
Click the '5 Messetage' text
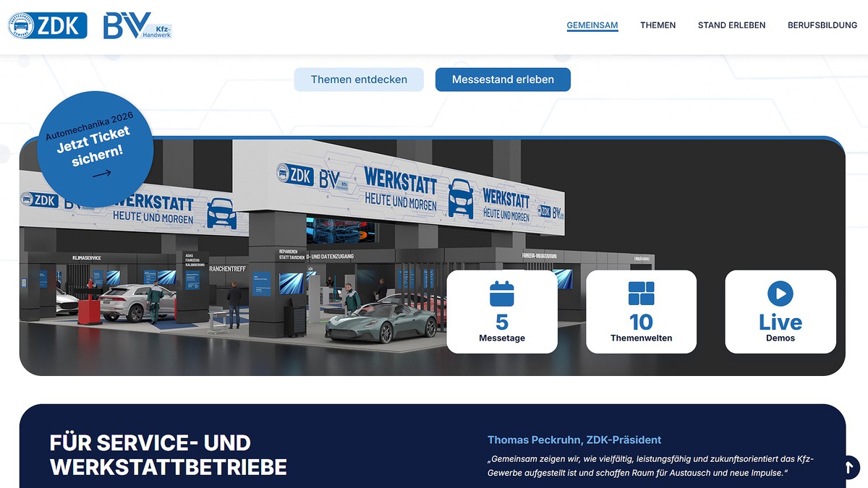coord(501,328)
